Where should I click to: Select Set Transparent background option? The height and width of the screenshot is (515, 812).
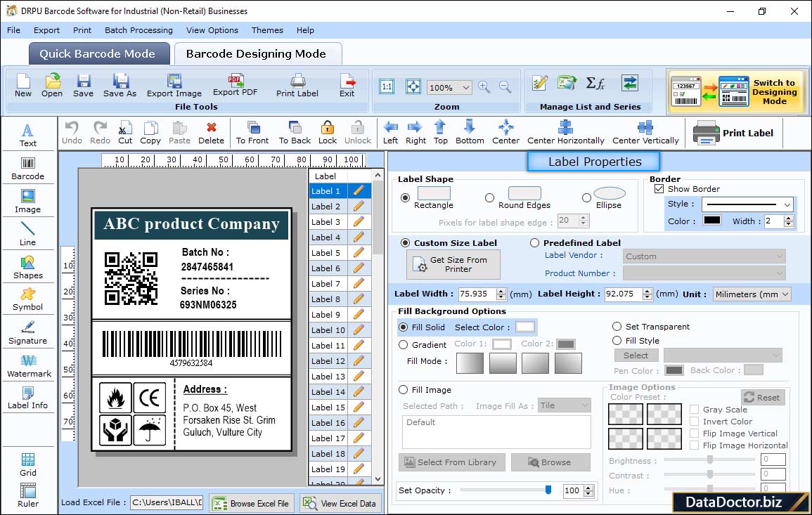[617, 327]
